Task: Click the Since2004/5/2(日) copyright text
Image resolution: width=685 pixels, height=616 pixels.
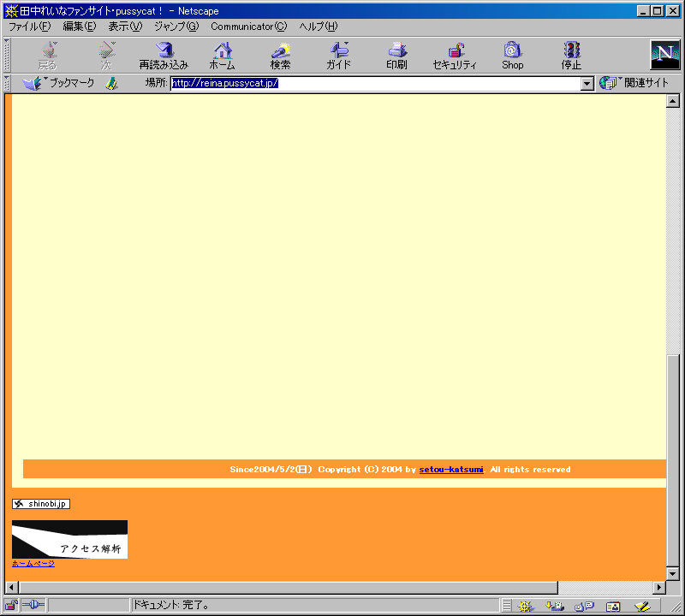Action: [x=271, y=470]
